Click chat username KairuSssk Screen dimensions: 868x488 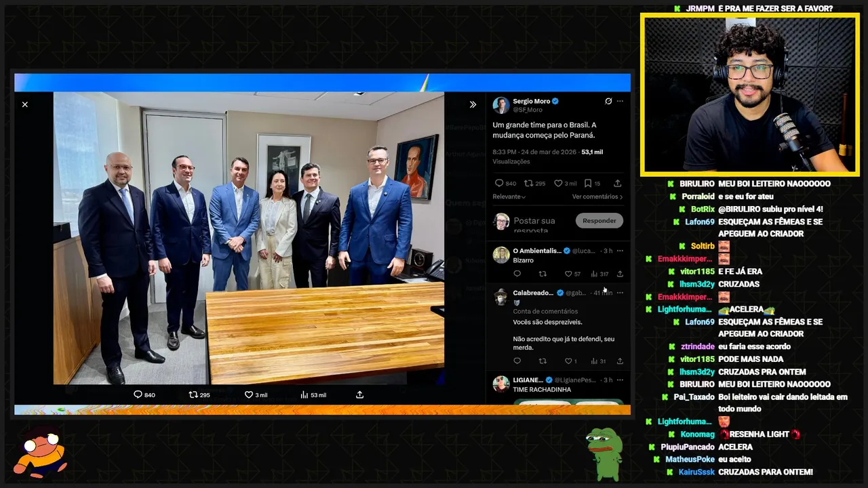(696, 472)
